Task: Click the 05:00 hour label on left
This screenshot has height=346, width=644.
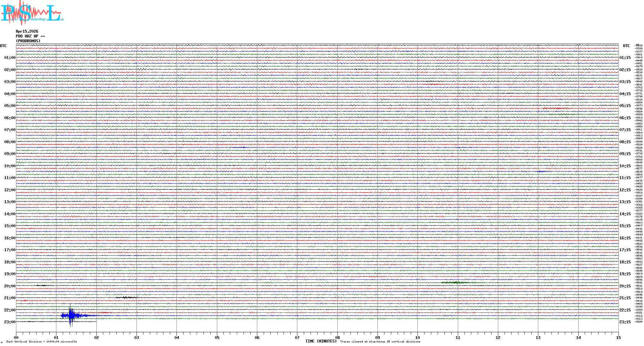Action: [10, 106]
